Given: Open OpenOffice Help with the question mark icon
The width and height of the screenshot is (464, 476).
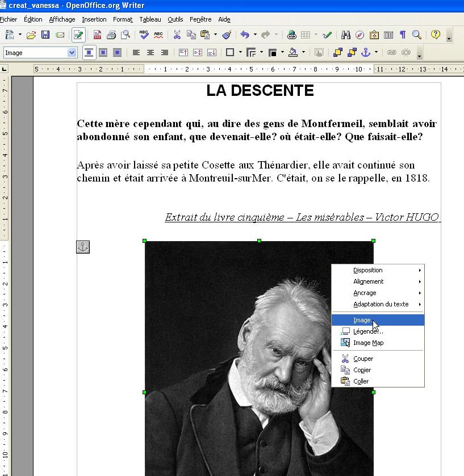Looking at the screenshot, I should coord(436,35).
